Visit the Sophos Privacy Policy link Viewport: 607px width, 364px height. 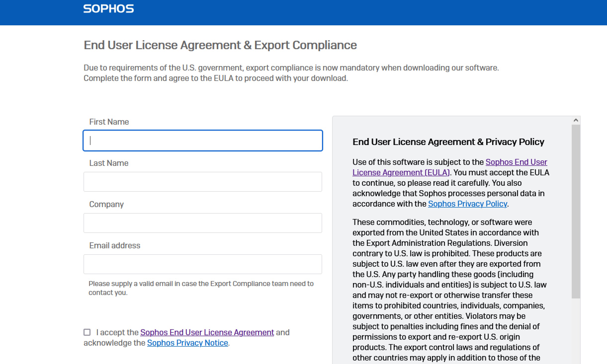(468, 204)
